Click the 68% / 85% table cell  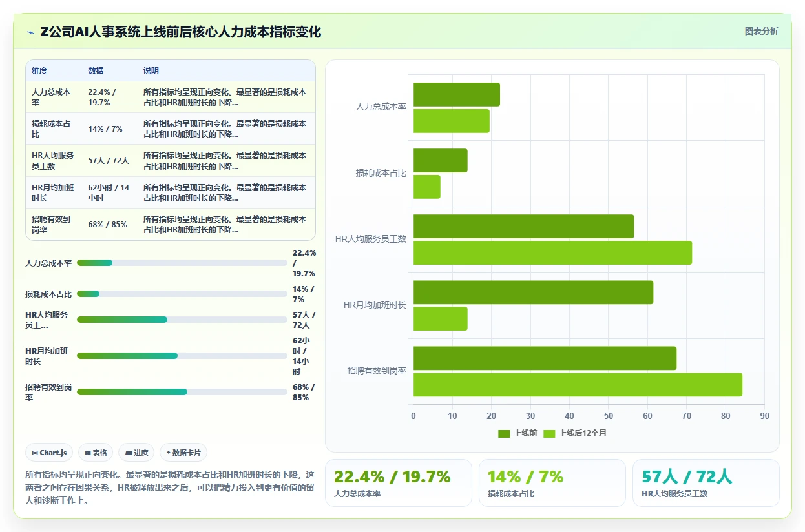[110, 225]
